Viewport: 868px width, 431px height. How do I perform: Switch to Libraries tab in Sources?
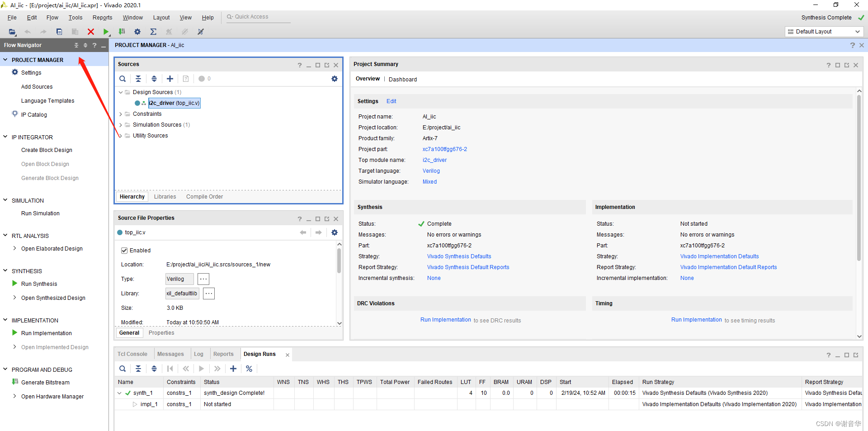click(x=165, y=197)
